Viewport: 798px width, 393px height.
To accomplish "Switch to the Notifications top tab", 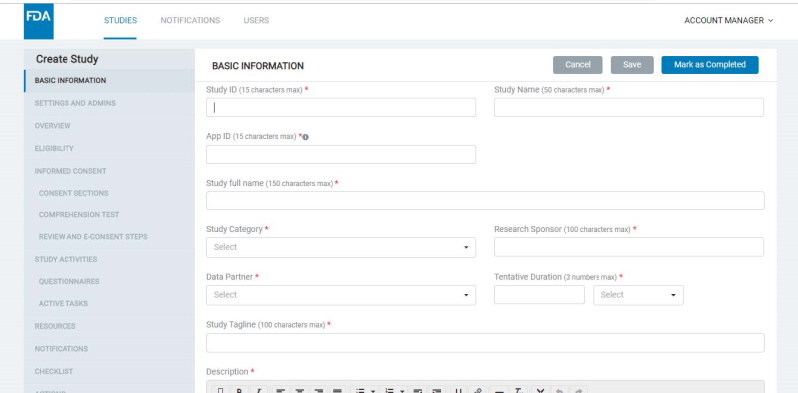I will [190, 20].
